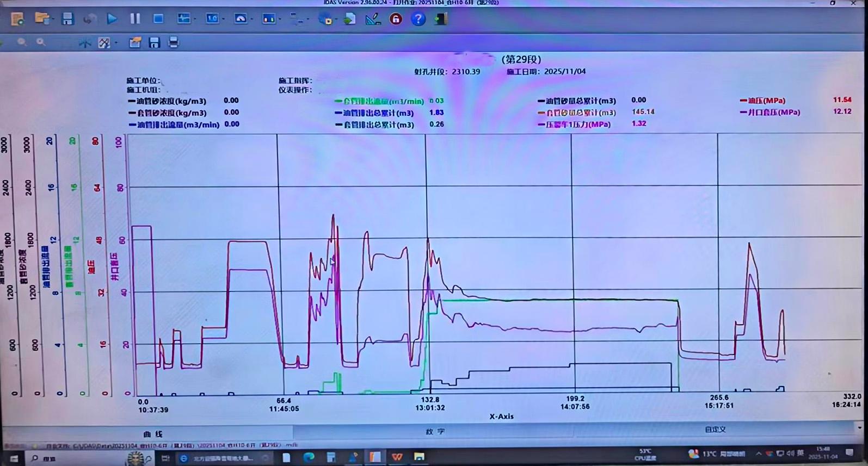Click the first zoom magnifier in chart toolbar
The width and height of the screenshot is (868, 466).
click(x=22, y=42)
